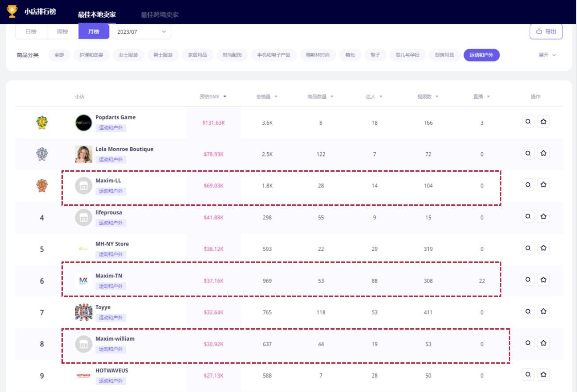Image resolution: width=577 pixels, height=392 pixels.
Task: Switch to 日榜 daily ranking
Action: [31, 31]
